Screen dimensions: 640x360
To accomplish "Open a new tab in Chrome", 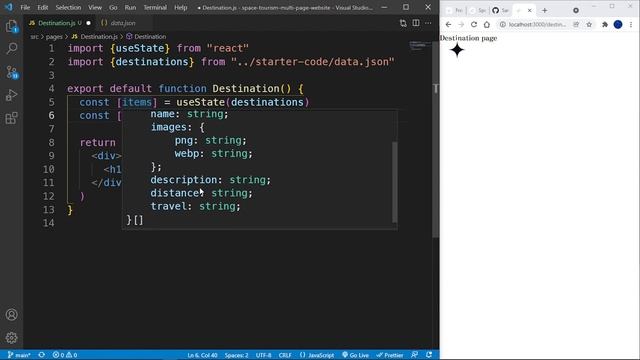I will [544, 10].
